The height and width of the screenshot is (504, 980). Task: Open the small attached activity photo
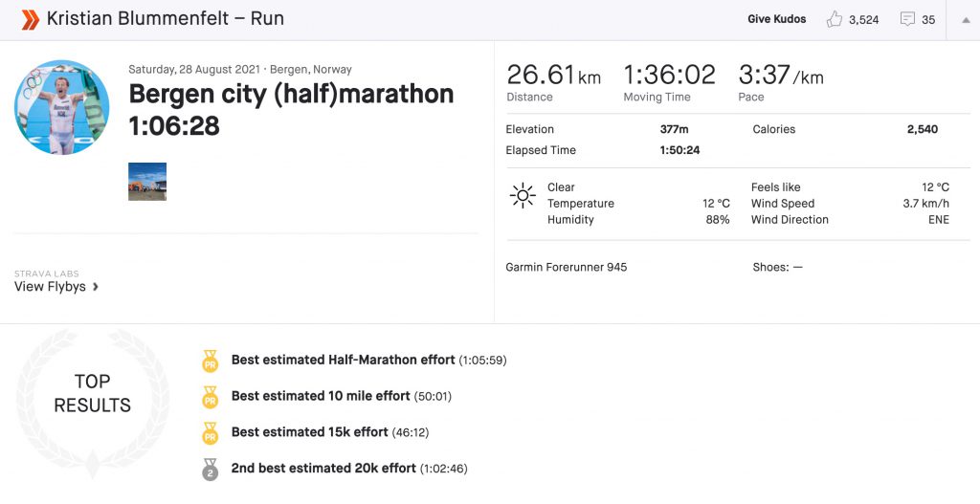(147, 181)
